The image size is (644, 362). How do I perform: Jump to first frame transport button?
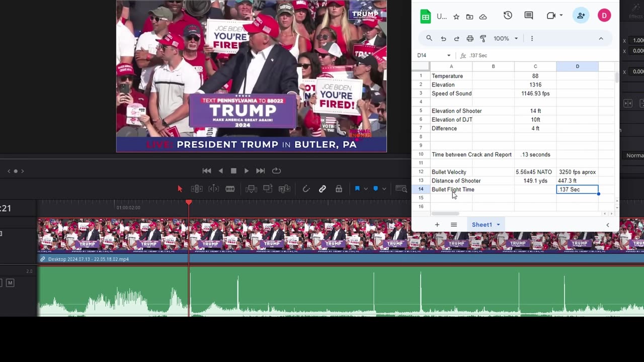206,171
